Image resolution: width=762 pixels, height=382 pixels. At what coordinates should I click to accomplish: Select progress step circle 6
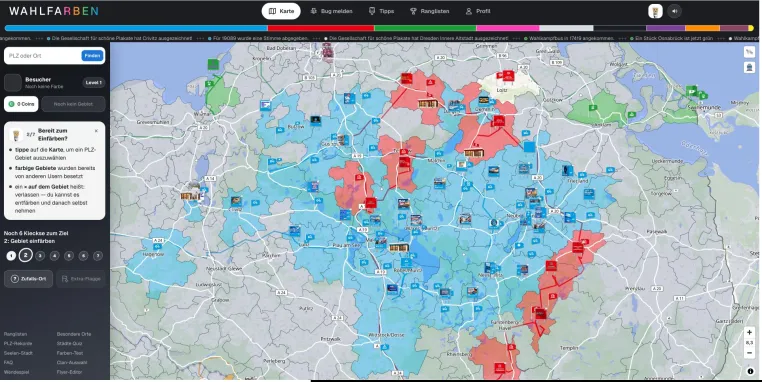click(84, 256)
